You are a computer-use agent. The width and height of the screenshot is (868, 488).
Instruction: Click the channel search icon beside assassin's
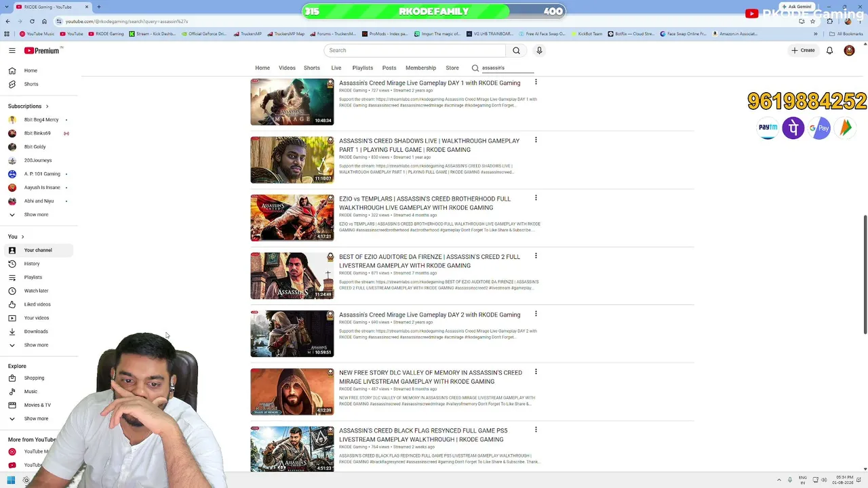tap(475, 68)
